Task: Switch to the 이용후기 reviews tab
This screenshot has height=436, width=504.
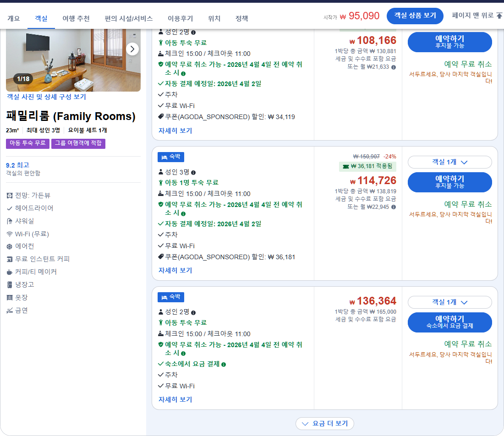Action: click(181, 18)
